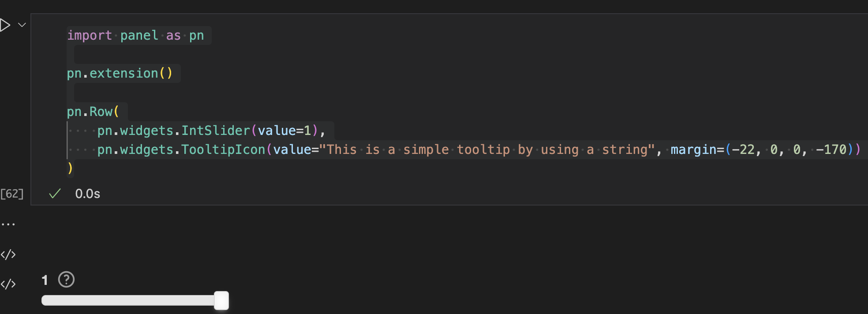Click the slider value label showing 1
868x314 pixels.
pos(45,280)
